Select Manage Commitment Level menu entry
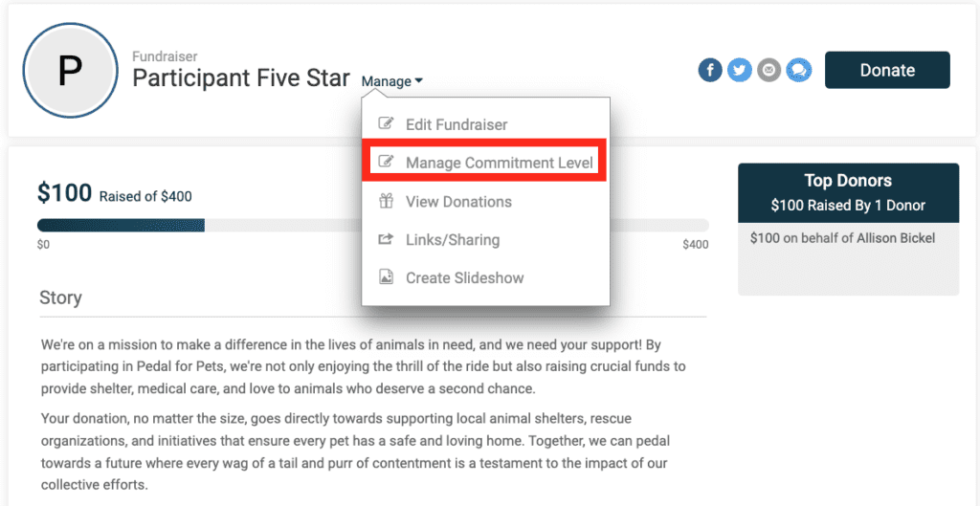This screenshot has width=980, height=506. [x=484, y=163]
